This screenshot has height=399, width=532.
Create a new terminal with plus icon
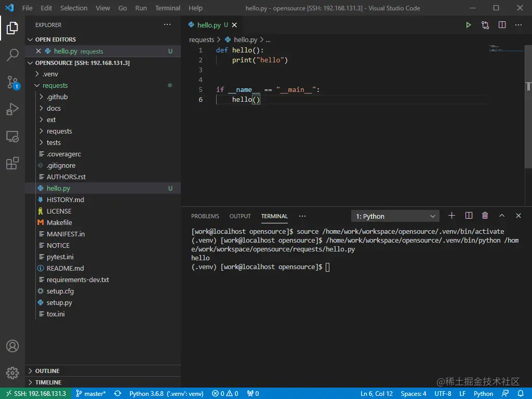pyautogui.click(x=451, y=216)
